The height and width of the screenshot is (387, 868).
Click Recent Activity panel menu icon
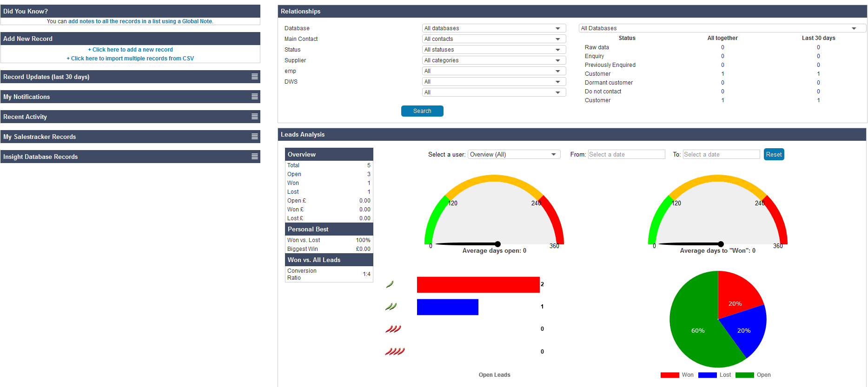point(254,117)
